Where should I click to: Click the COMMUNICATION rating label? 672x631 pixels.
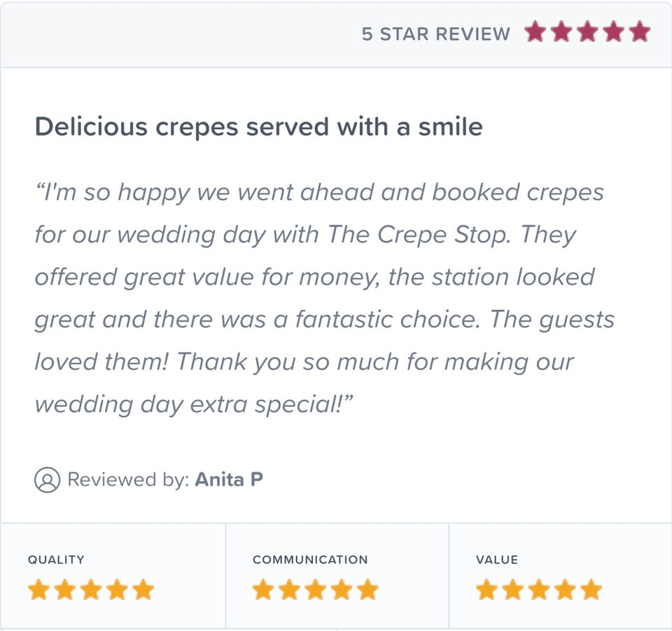coord(310,560)
